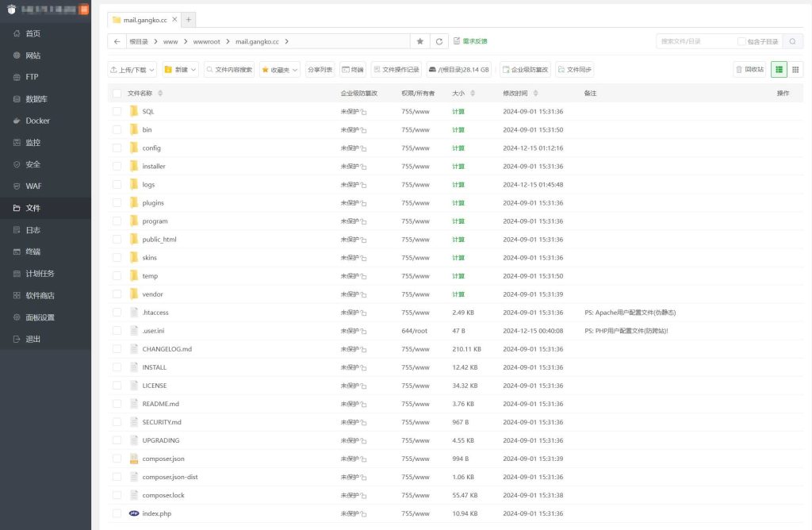Click the refresh directory icon
Screen dimensions: 812x530
(x=439, y=41)
